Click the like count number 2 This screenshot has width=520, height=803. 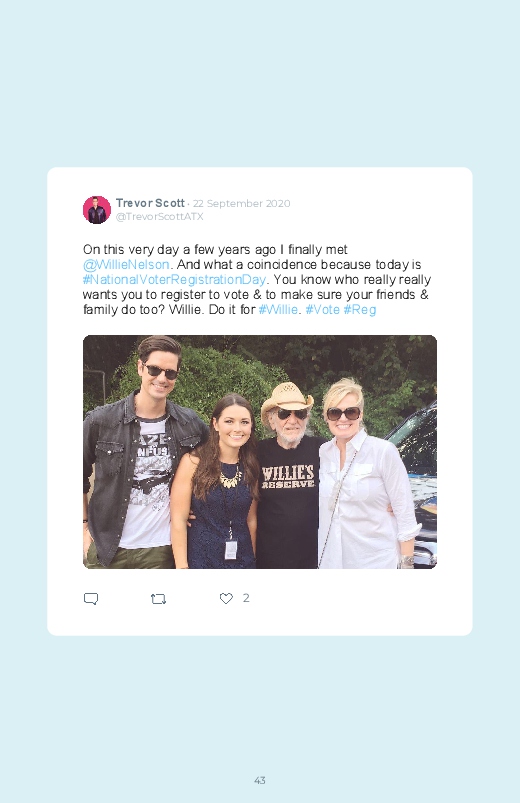(246, 598)
